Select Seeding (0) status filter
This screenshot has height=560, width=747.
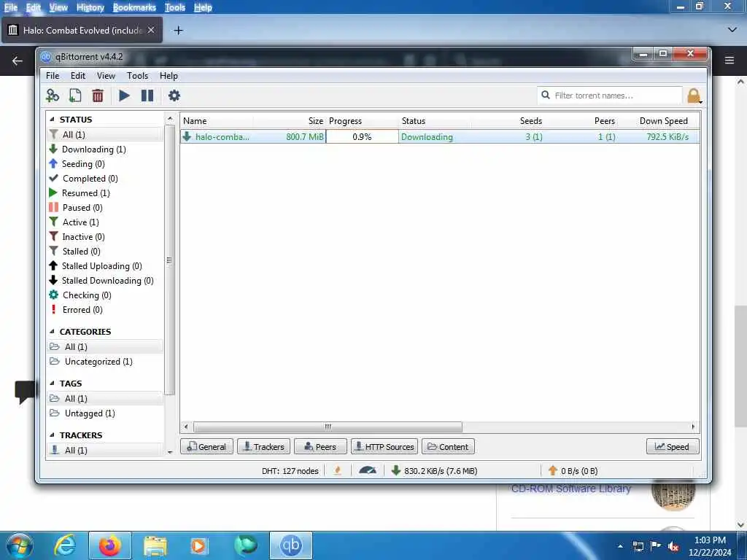[83, 164]
